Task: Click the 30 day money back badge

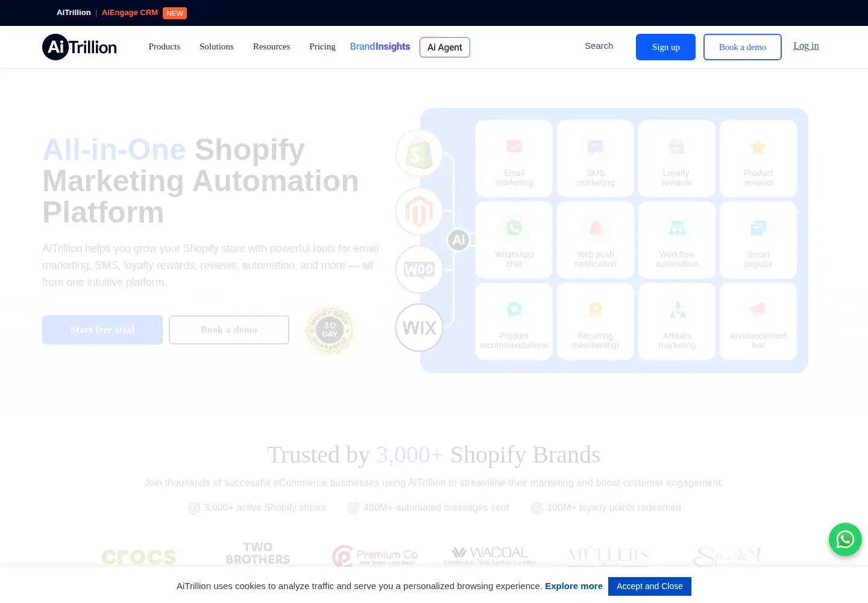Action: [330, 330]
